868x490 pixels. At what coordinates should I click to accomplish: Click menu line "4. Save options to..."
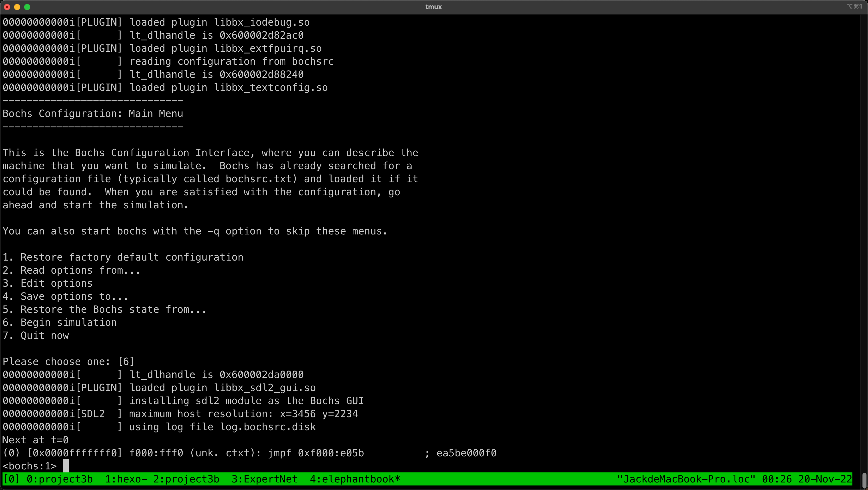click(x=65, y=296)
